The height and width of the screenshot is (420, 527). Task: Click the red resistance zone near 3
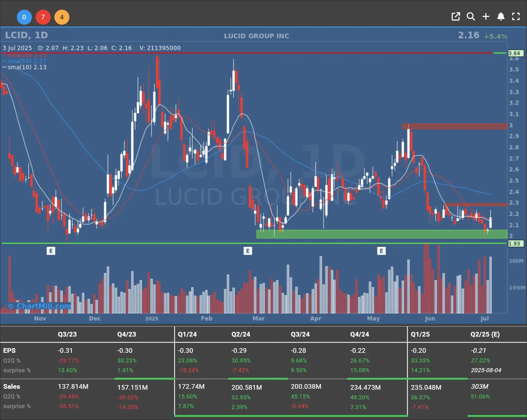click(454, 126)
